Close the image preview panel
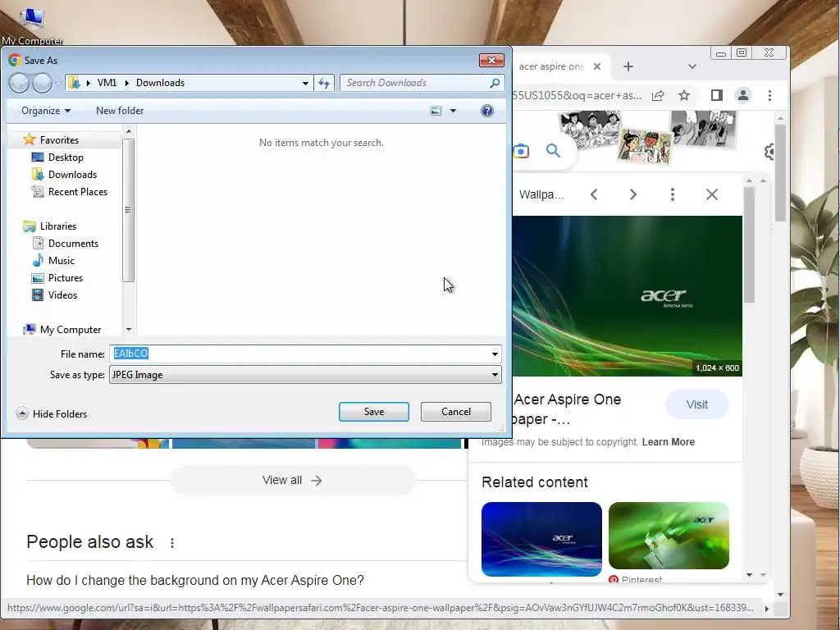Screen dimensions: 840x630 (x=712, y=194)
